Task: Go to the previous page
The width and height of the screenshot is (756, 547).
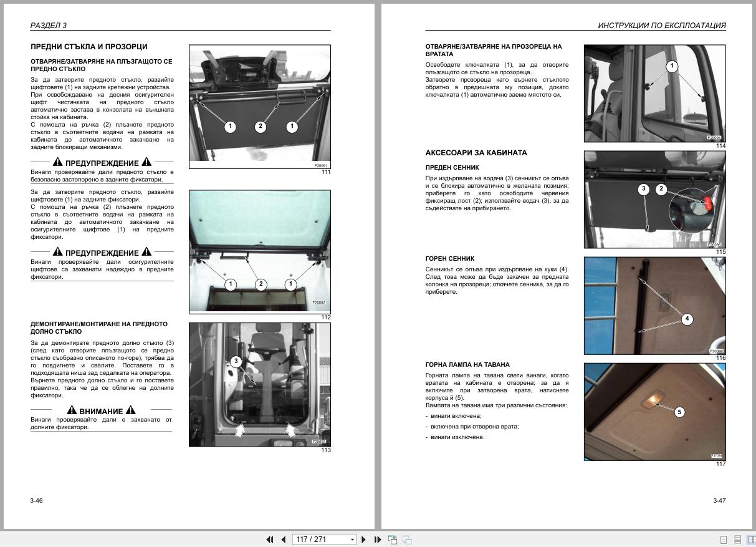Action: tap(283, 540)
